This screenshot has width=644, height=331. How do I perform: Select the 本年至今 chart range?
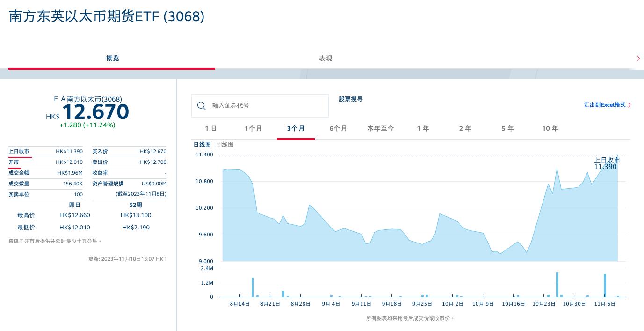pos(380,128)
